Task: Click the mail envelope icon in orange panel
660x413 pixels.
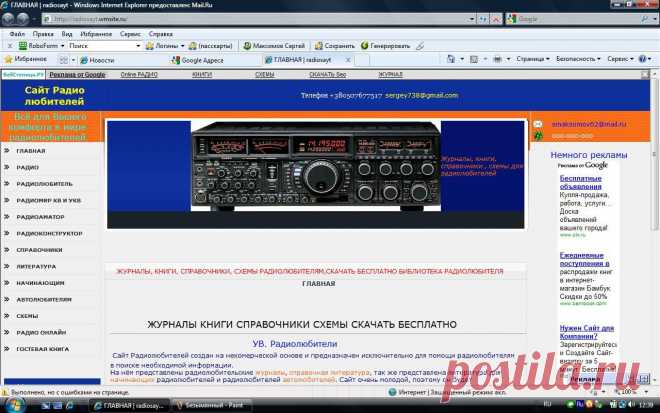Action: coord(538,124)
